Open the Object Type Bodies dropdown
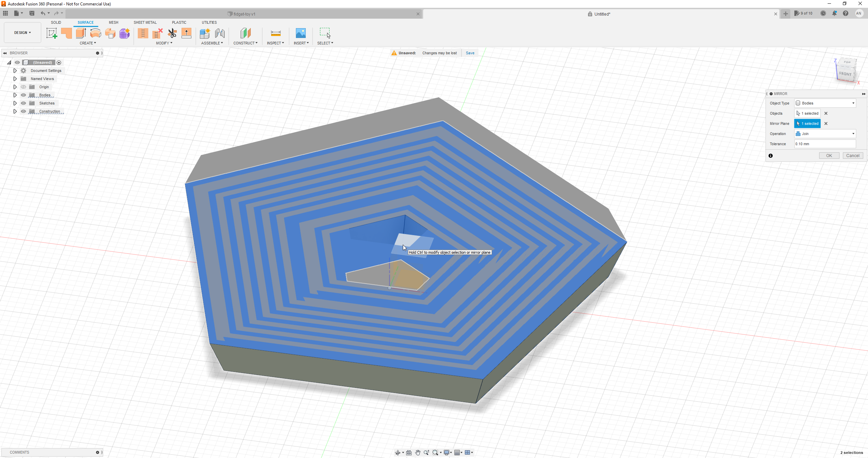Viewport: 868px width, 458px height. (825, 103)
